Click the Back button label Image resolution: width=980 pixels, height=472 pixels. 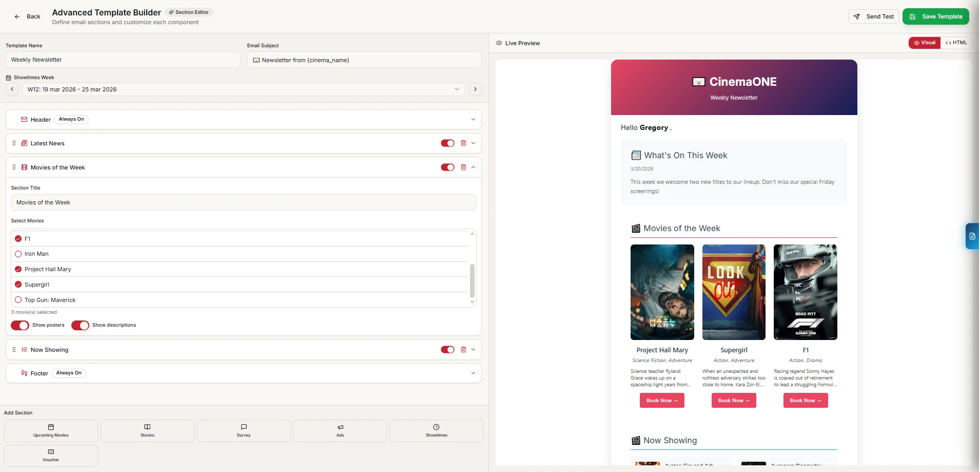[x=33, y=16]
